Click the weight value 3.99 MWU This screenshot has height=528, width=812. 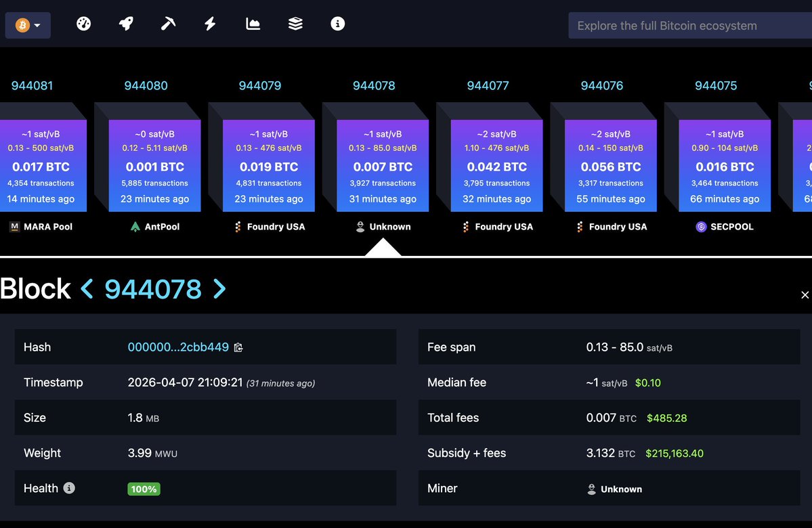[152, 453]
